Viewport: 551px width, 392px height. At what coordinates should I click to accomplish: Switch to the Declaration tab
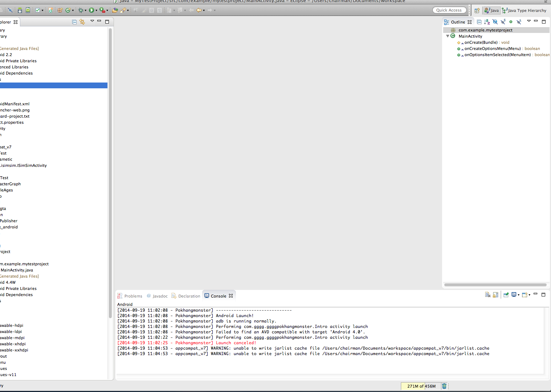186,296
